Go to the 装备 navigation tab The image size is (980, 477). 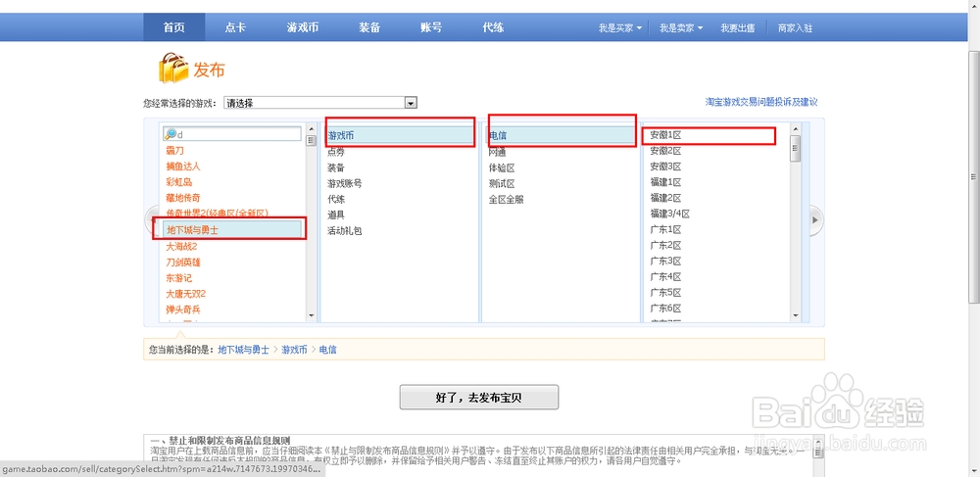coord(369,27)
